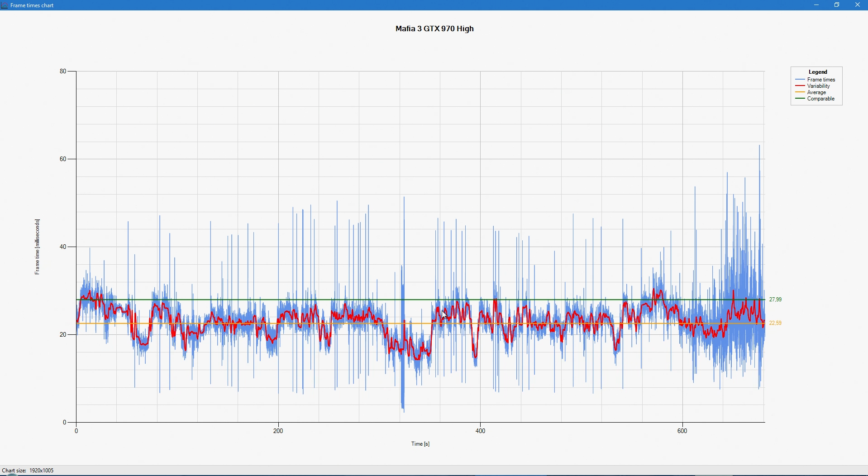The height and width of the screenshot is (476, 868).
Task: Restore down the chart window
Action: click(x=837, y=5)
